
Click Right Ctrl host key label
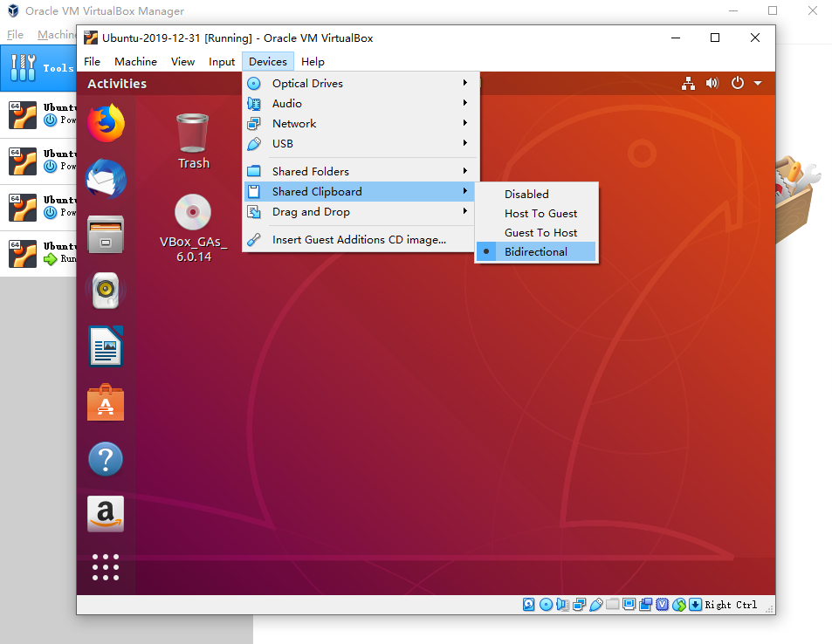(731, 605)
